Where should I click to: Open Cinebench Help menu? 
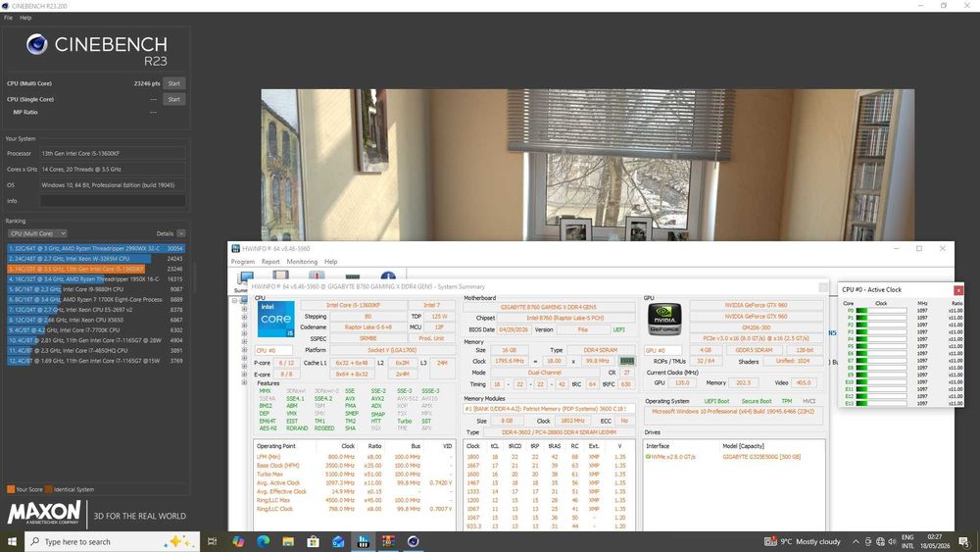point(25,18)
